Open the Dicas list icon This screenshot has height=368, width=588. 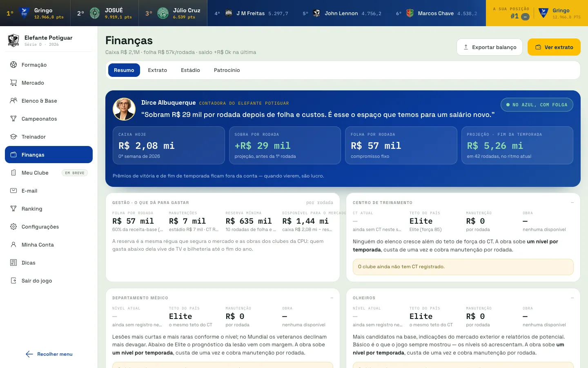click(13, 263)
